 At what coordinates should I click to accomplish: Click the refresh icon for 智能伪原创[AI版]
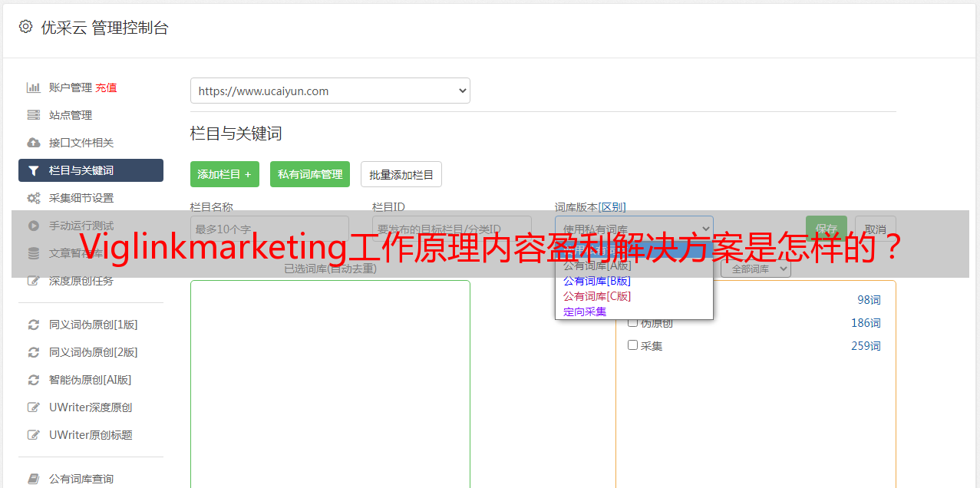tap(33, 380)
